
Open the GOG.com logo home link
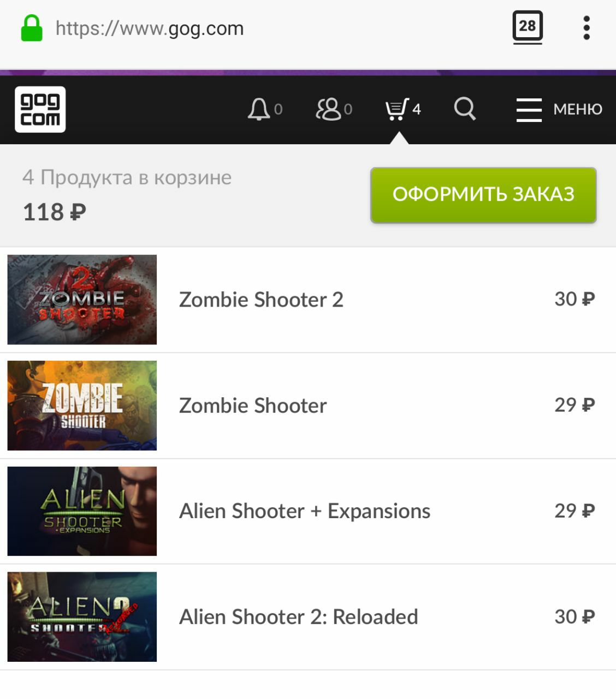[x=40, y=109]
